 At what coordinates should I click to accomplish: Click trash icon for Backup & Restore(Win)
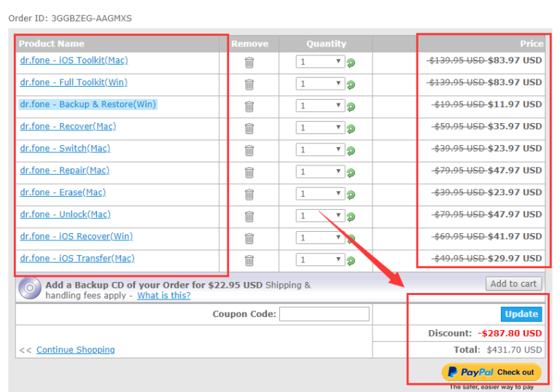click(x=249, y=106)
